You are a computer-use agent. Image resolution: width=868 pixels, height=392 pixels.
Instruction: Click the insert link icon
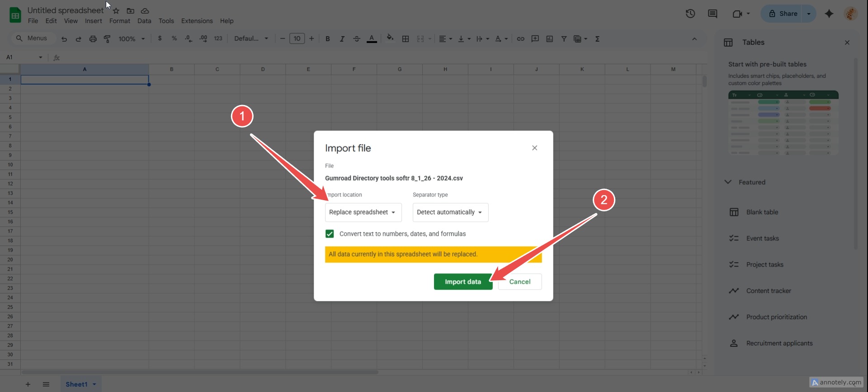(520, 39)
